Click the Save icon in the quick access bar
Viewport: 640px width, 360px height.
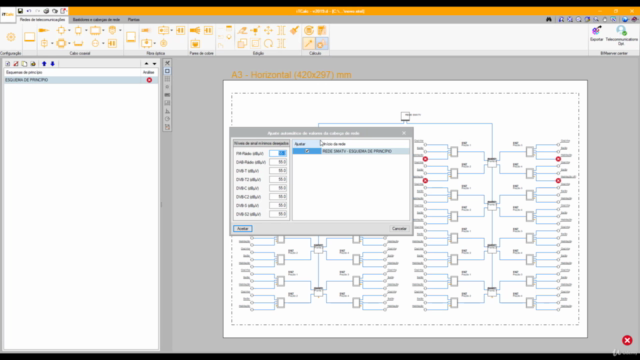(x=20, y=11)
